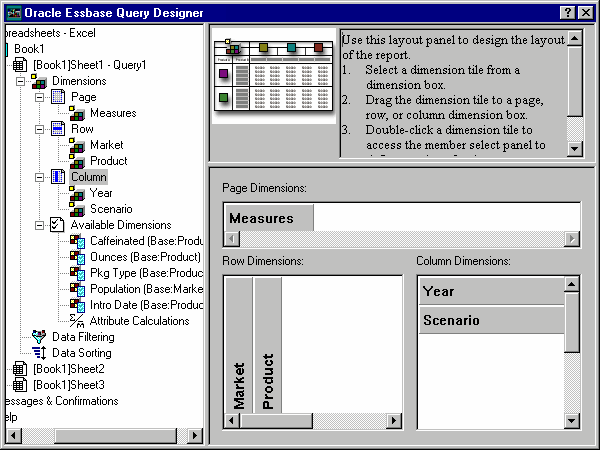
Task: Collapse the Column tree node
Action: pyautogui.click(x=39, y=178)
